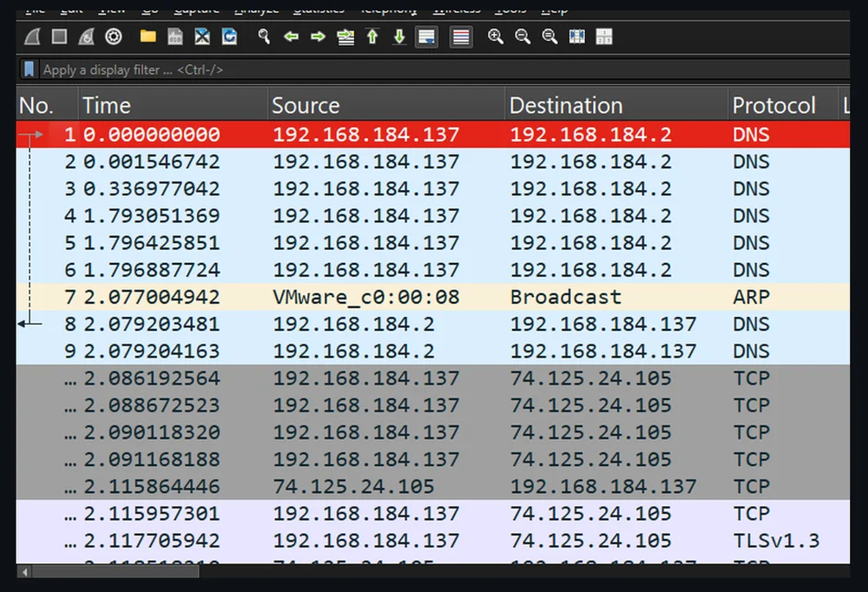Viewport: 868px width, 592px height.
Task: Select packet 9 at time 2.079204163
Action: click(433, 352)
